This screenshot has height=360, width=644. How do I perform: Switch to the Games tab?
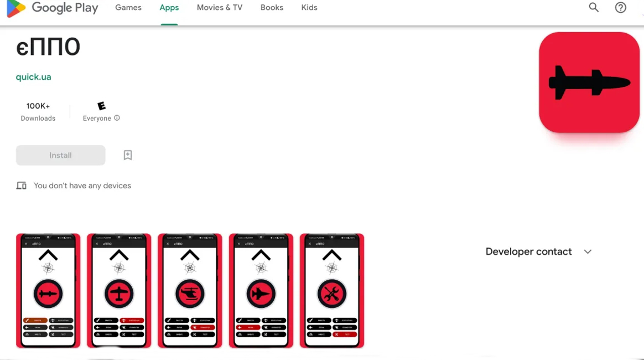128,8
